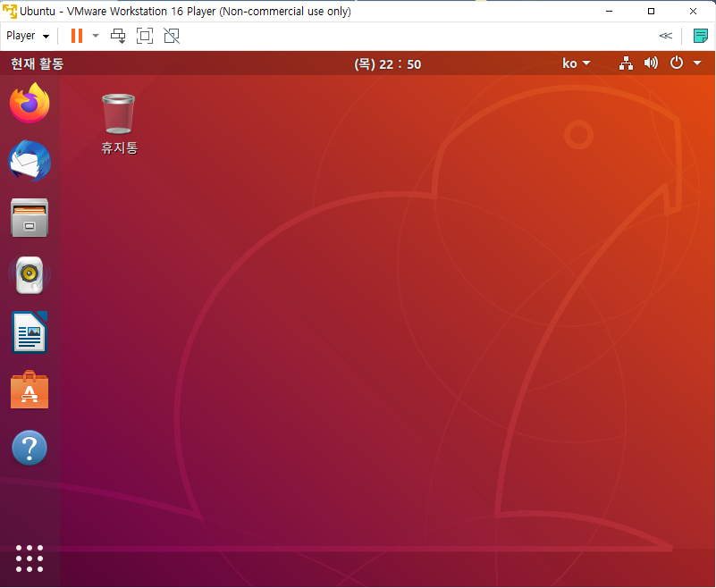The width and height of the screenshot is (716, 588).
Task: Click the network status icon
Action: coord(626,63)
